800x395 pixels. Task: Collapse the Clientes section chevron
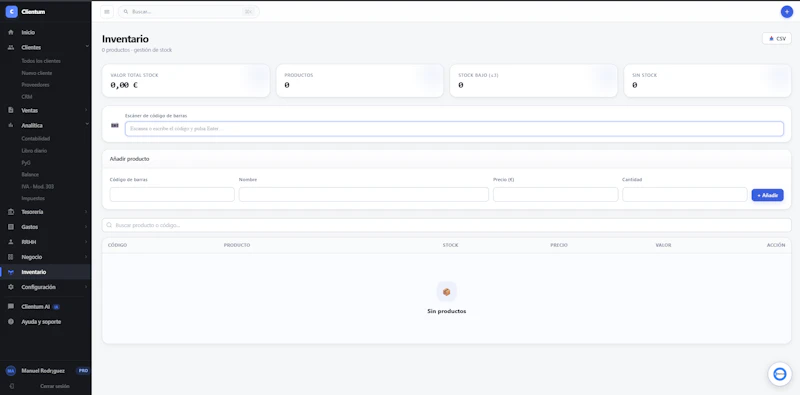click(87, 47)
